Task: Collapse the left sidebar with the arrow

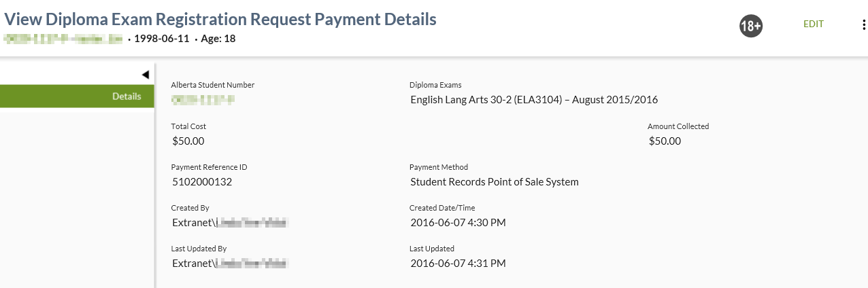Action: [145, 75]
